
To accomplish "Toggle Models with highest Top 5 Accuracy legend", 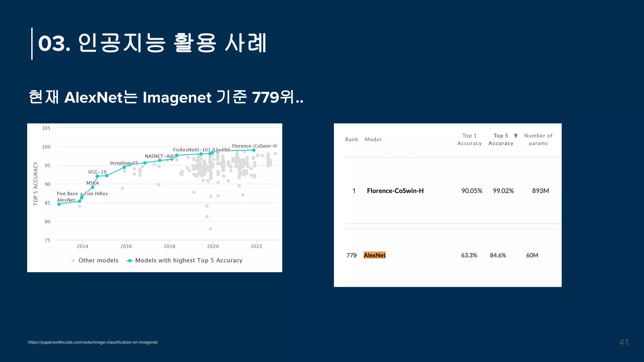I will click(x=185, y=261).
